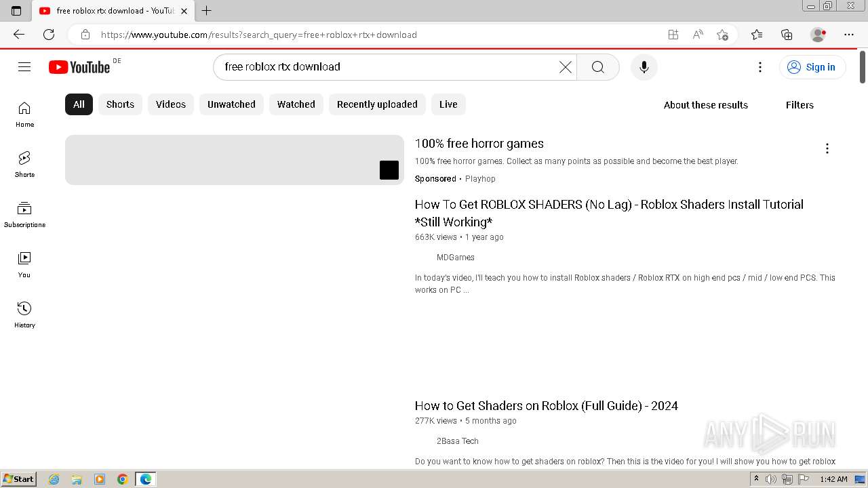Select the Unwatched filter chip
The width and height of the screenshot is (868, 488).
point(231,104)
